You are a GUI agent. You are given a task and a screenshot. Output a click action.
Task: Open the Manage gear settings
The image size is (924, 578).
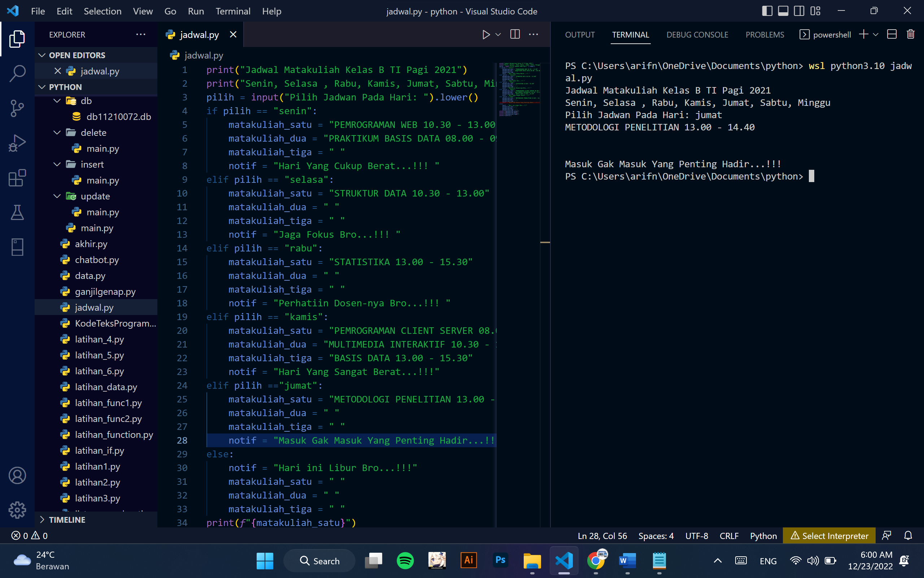17,510
